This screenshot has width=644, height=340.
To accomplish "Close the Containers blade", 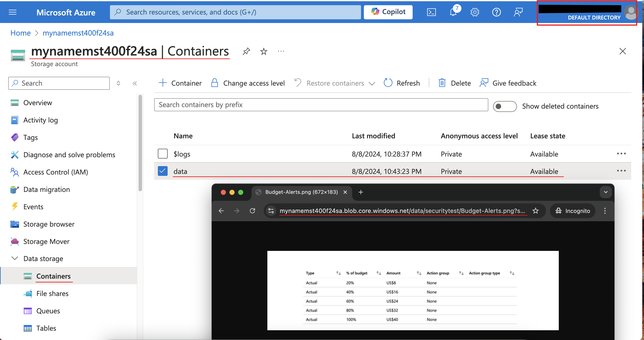I will pos(623,51).
